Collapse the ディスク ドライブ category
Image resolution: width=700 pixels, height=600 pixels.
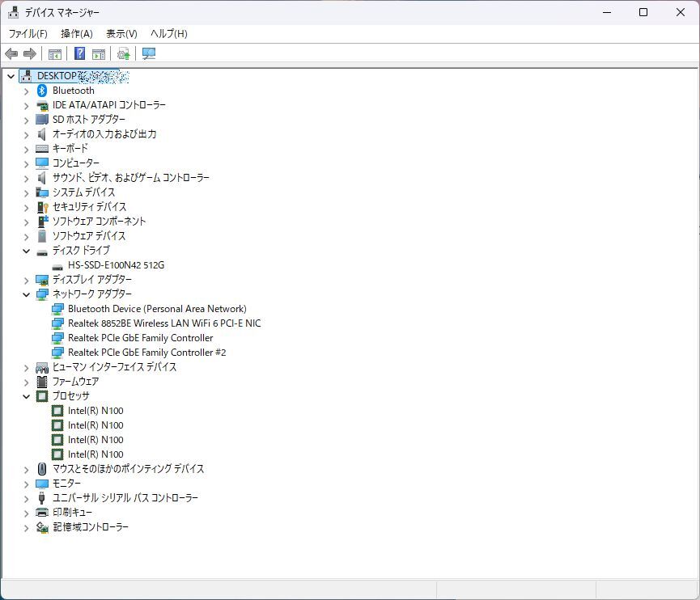tap(27, 251)
